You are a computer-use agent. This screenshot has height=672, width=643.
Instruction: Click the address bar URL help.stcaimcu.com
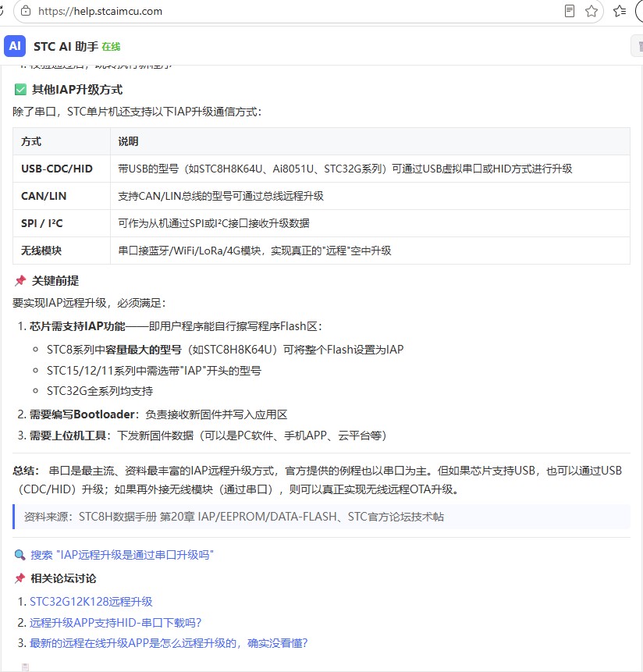(x=100, y=11)
